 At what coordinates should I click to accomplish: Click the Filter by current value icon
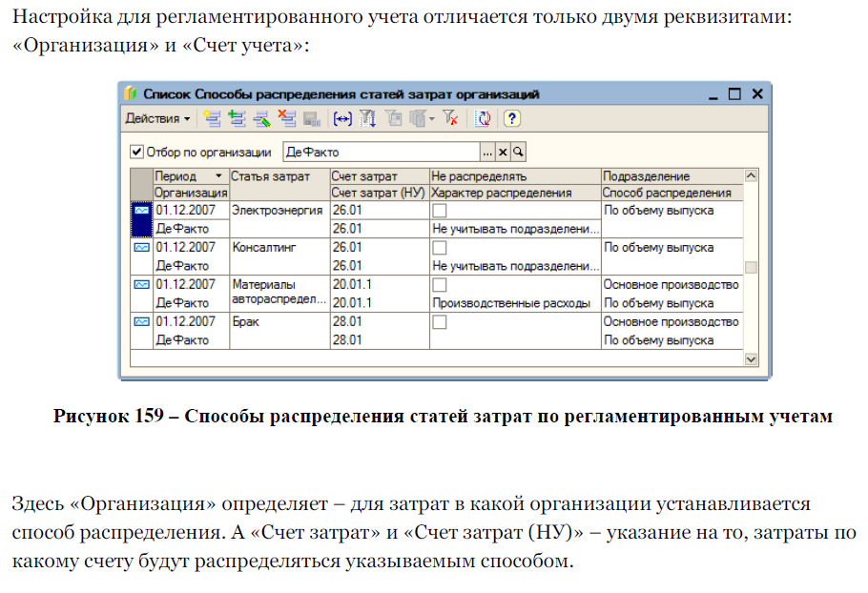pos(393,118)
